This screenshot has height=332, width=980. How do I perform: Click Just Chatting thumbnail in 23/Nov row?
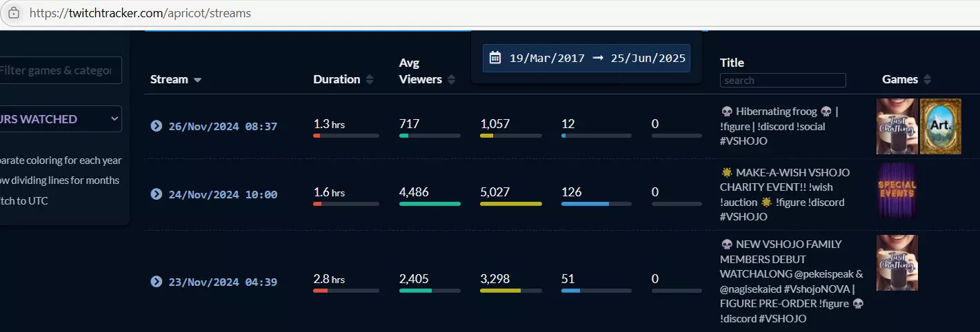(x=897, y=262)
